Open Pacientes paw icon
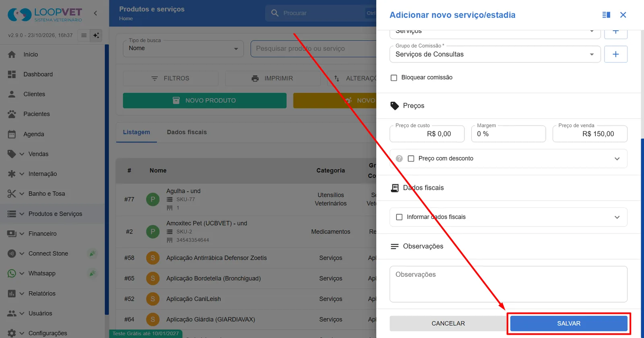This screenshot has width=644, height=338. (12, 114)
